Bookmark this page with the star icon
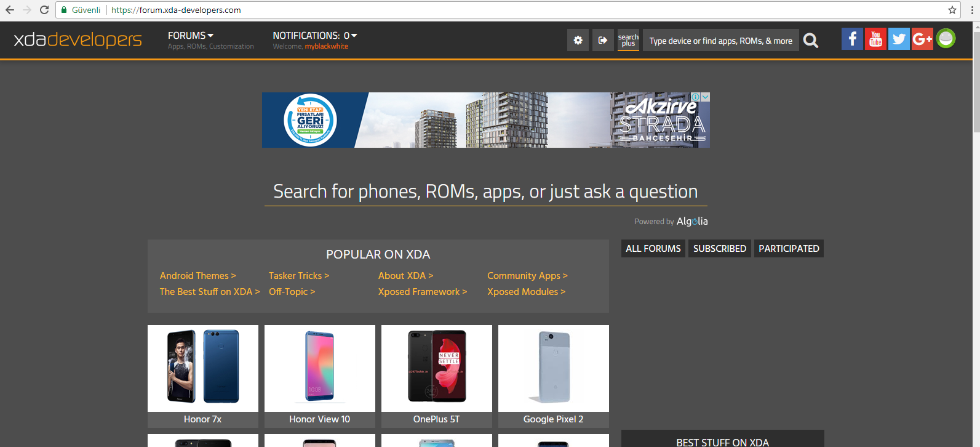This screenshot has height=447, width=980. [952, 10]
